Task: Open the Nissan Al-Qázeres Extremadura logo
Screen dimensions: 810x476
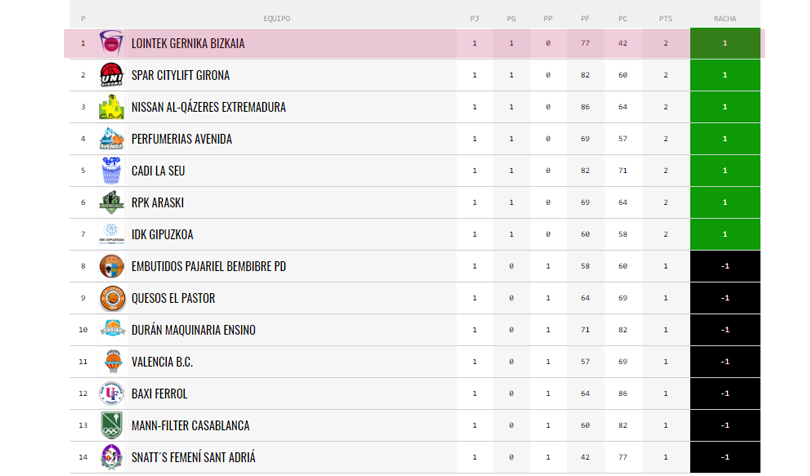Action: pyautogui.click(x=112, y=107)
